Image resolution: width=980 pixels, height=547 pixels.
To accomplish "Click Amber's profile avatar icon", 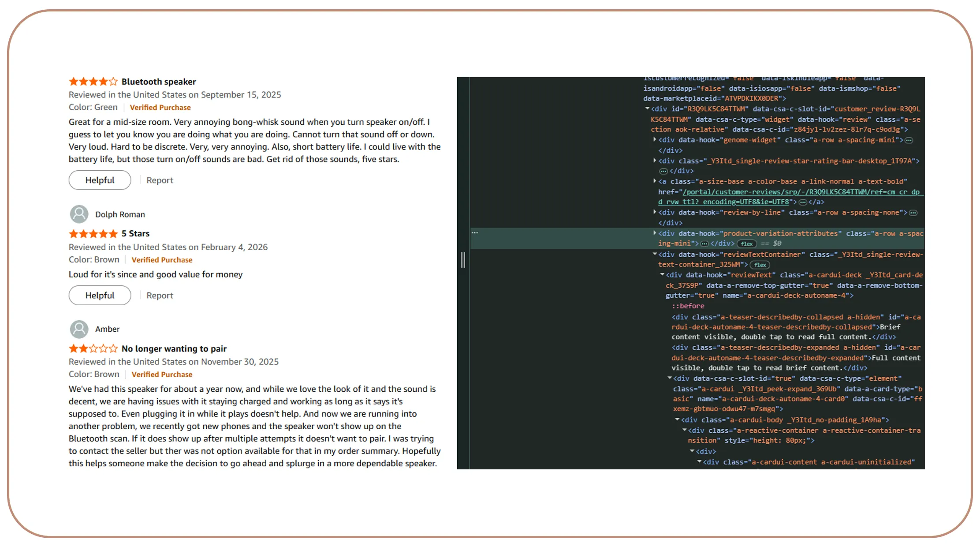I will (79, 329).
